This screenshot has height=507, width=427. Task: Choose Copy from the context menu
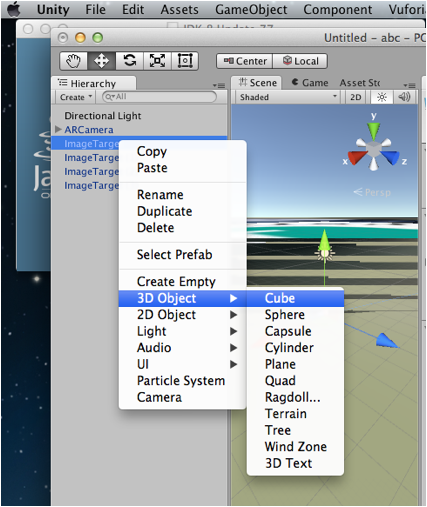183,151
